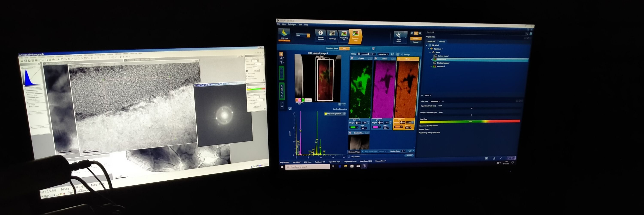This screenshot has height=215, width=644.
Task: Click the Electron Image map header icon
Action: [x=350, y=133]
